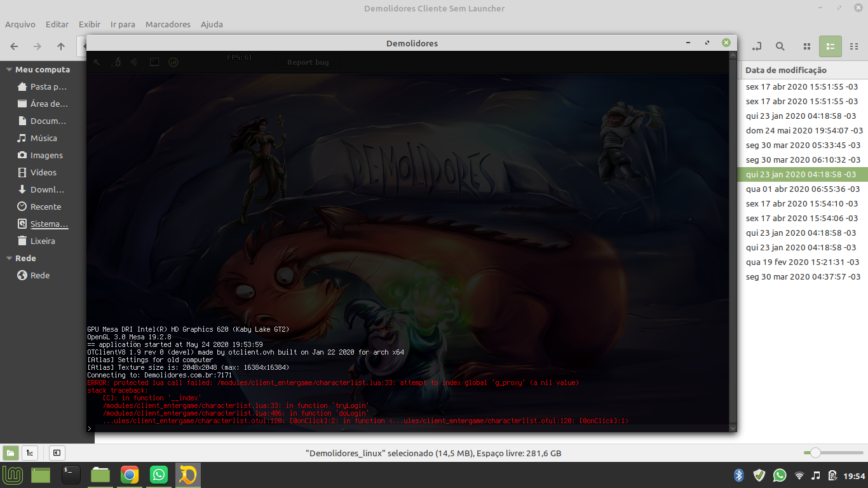Open the Editar menu
868x488 pixels.
click(57, 24)
